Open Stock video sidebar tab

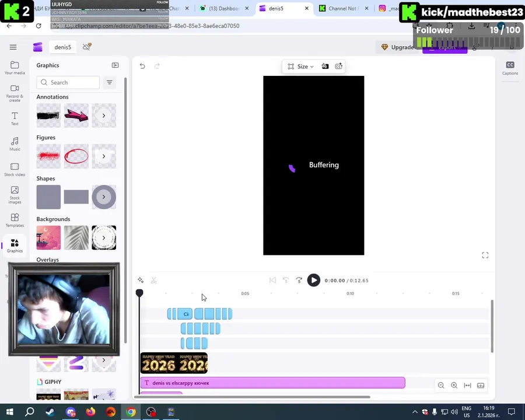coord(15,170)
